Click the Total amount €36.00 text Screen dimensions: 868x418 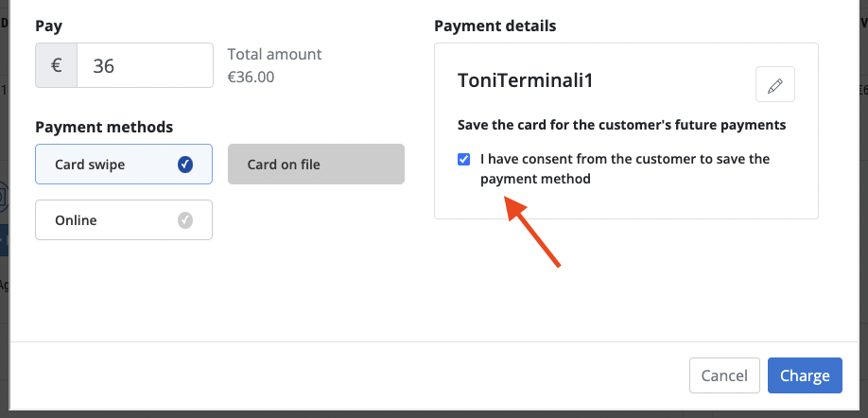click(274, 65)
